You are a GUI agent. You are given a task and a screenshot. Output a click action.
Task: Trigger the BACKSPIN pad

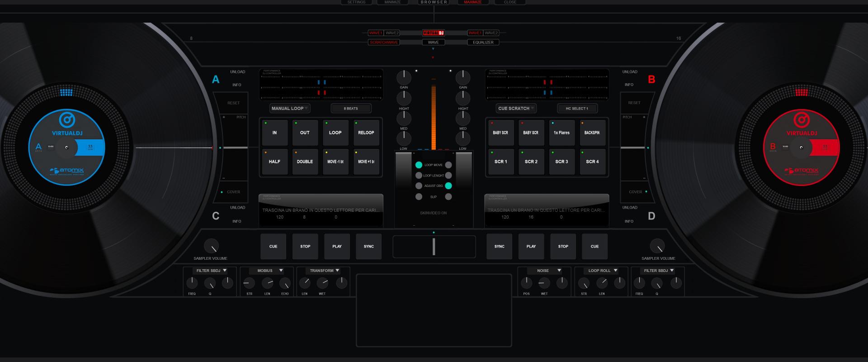592,133
